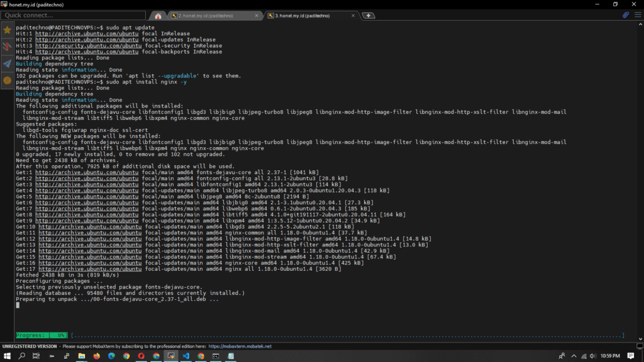This screenshot has height=362, width=644.
Task: Launch Chrome from the taskbar
Action: [x=126, y=356]
